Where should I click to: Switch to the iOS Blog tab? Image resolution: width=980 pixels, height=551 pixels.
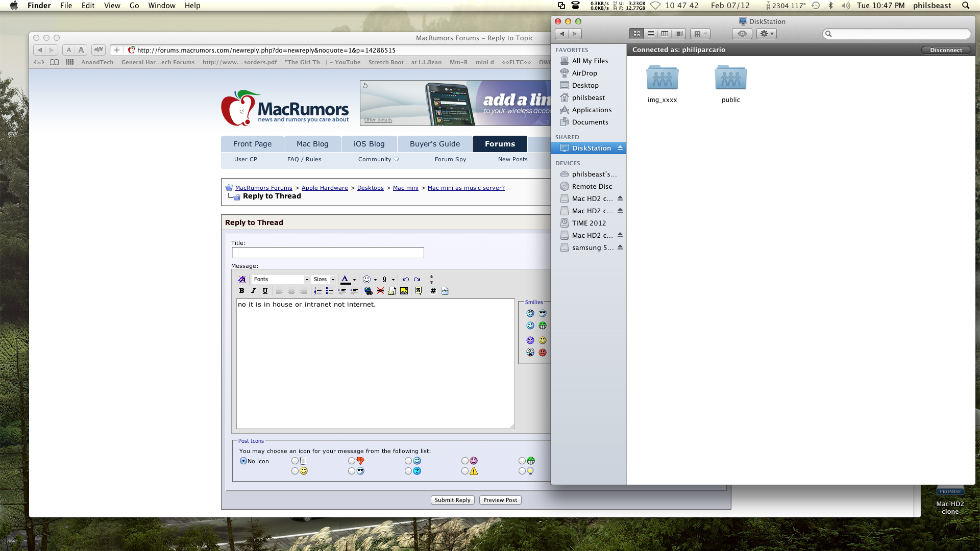369,144
